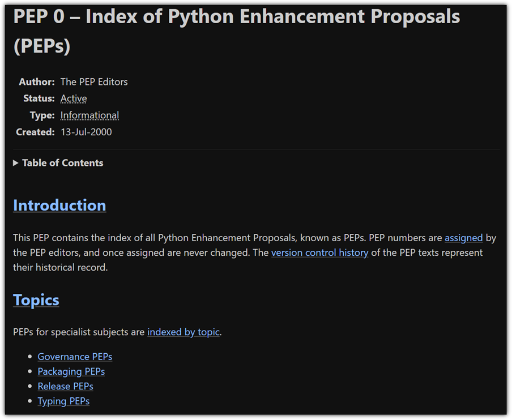The image size is (512, 420).
Task: Expand the Table of Contents disclosure triangle
Action: (x=15, y=163)
